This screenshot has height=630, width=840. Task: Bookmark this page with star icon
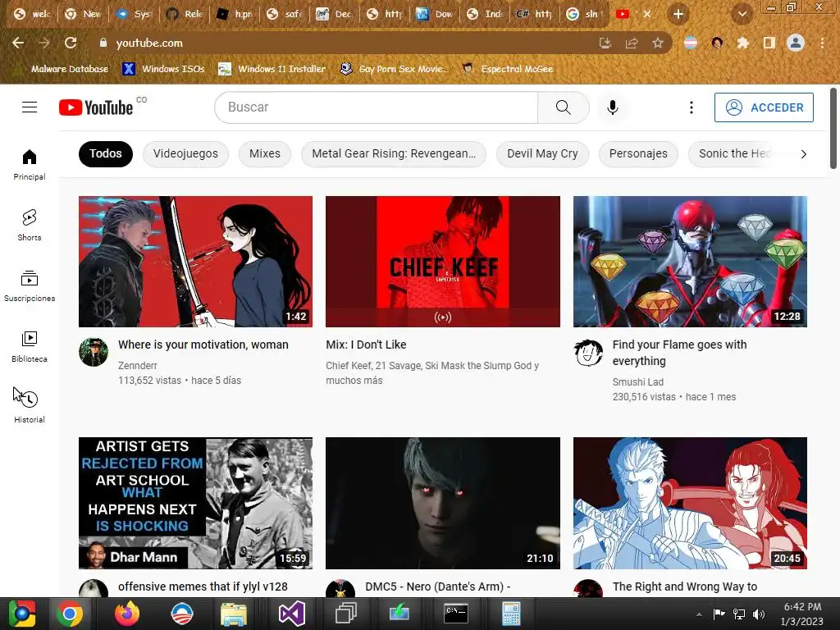(658, 43)
